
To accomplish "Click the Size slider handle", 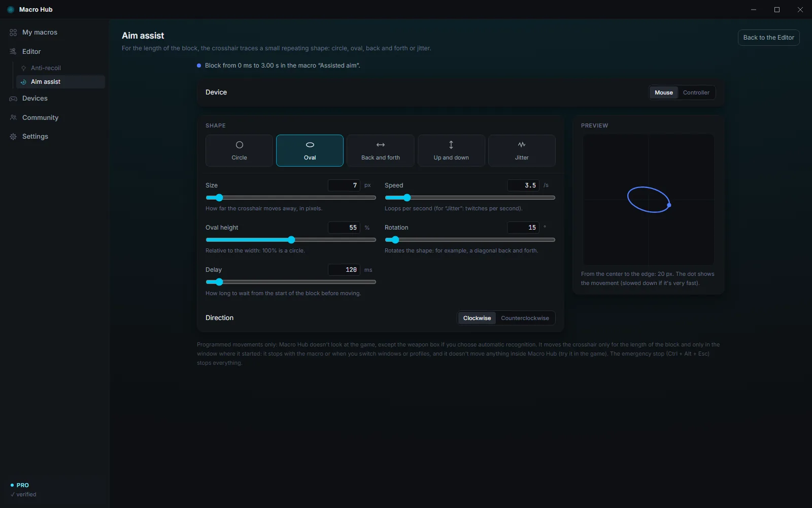I will coord(219,198).
